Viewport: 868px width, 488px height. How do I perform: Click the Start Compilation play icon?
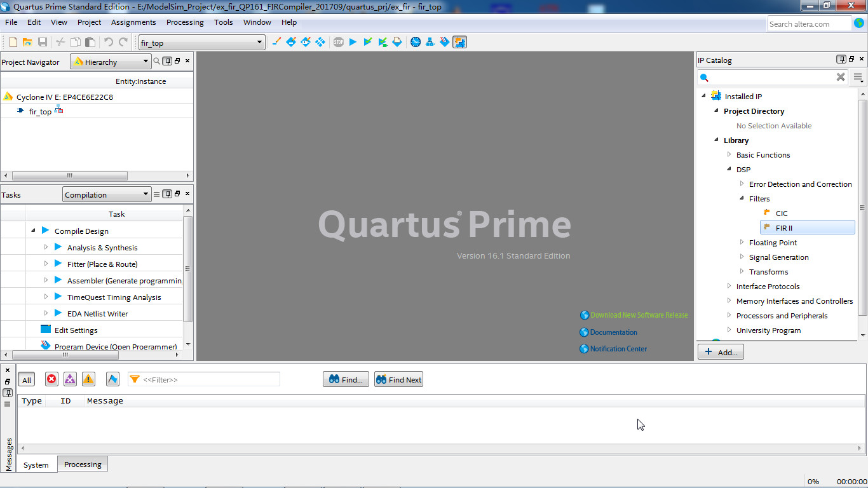(x=353, y=42)
